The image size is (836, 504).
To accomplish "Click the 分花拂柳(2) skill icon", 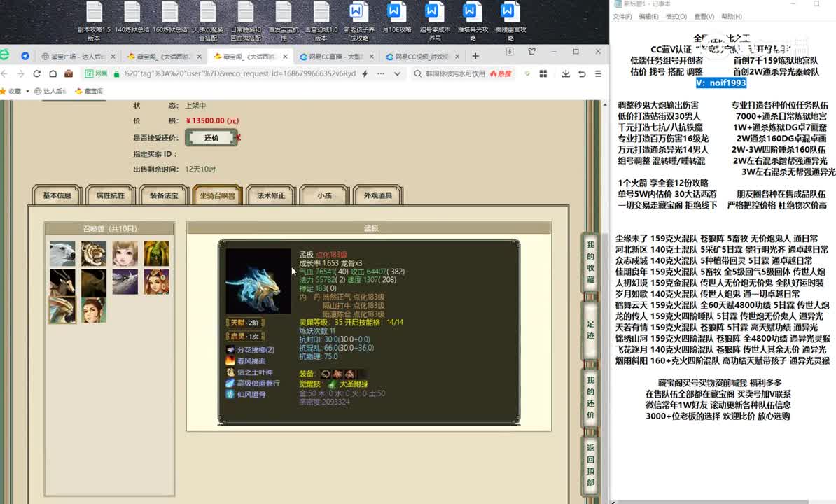I will pos(230,350).
